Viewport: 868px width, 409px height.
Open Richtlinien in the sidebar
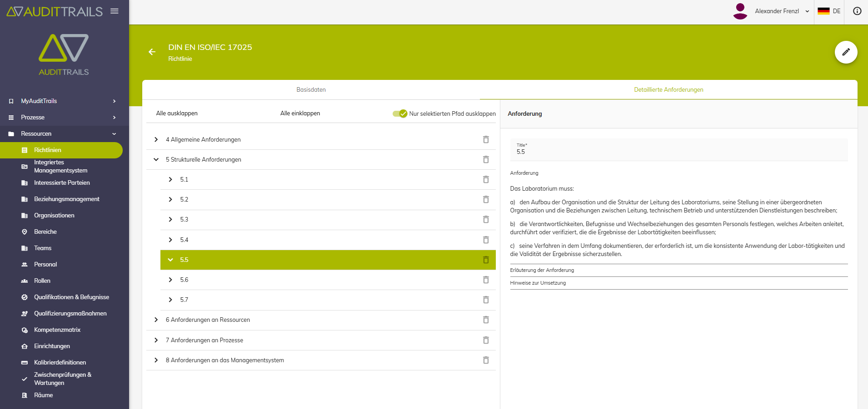(61, 150)
